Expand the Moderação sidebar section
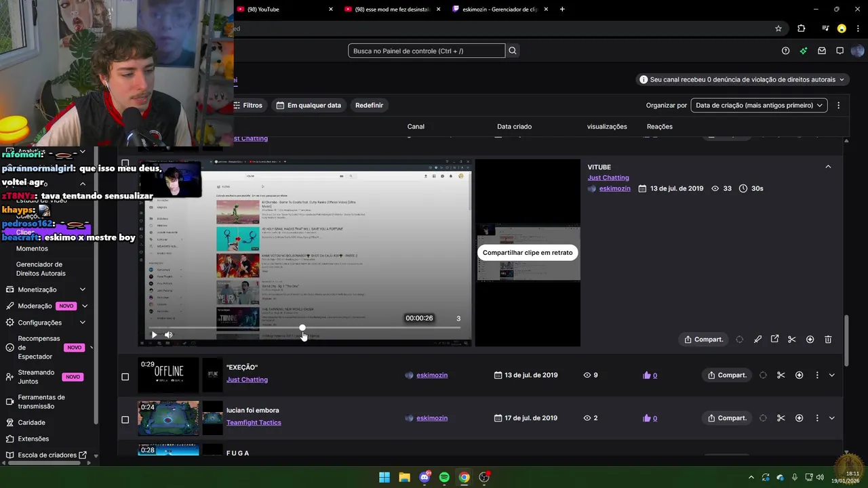The image size is (868, 488). click(x=85, y=306)
